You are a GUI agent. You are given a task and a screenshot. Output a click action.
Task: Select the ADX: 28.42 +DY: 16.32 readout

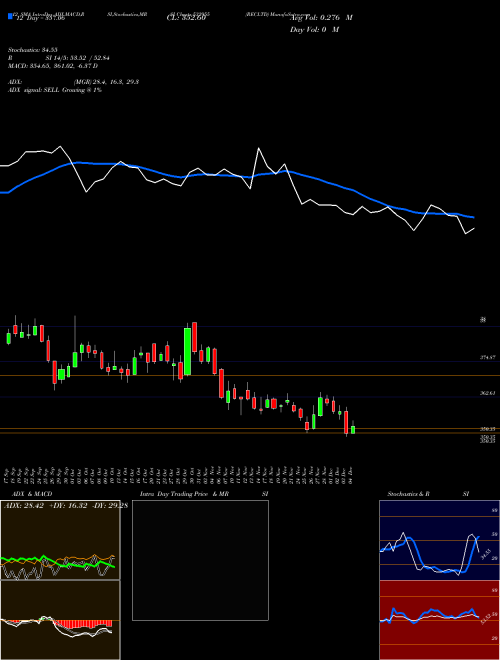(x=66, y=506)
